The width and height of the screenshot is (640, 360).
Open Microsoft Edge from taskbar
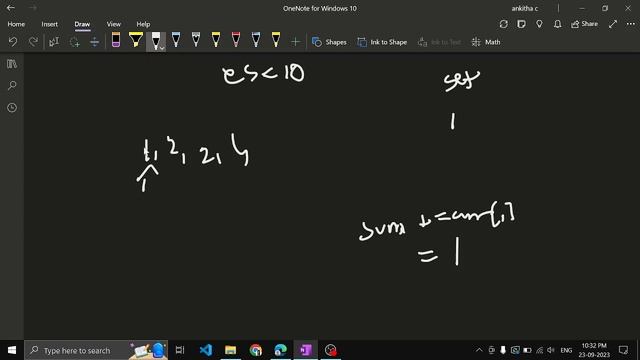coord(281,350)
